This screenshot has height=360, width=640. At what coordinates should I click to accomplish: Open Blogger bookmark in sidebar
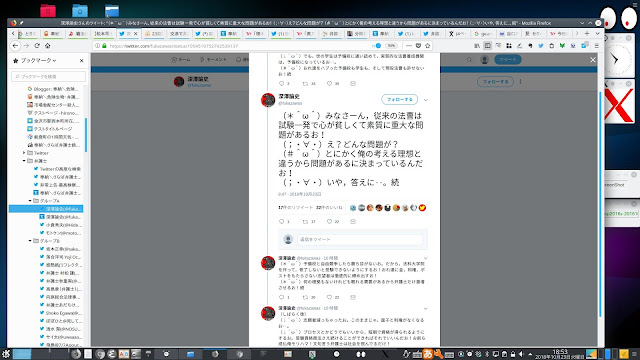53,89
